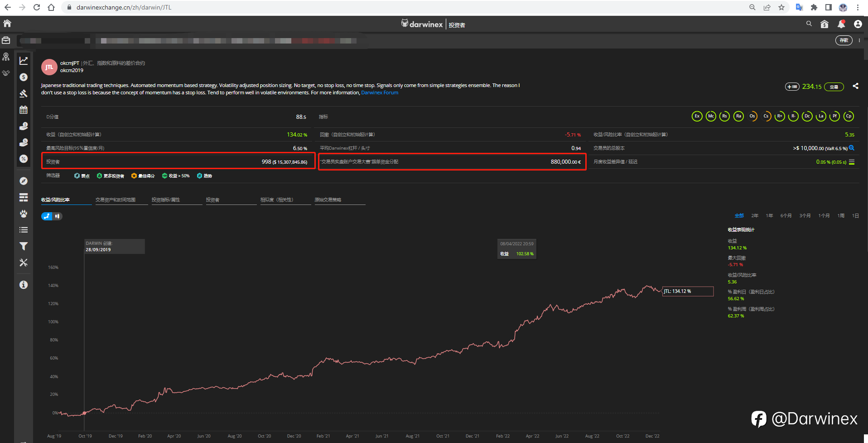Bookmark this page with the star icon
Screen dimensions: 868x443
coord(781,7)
